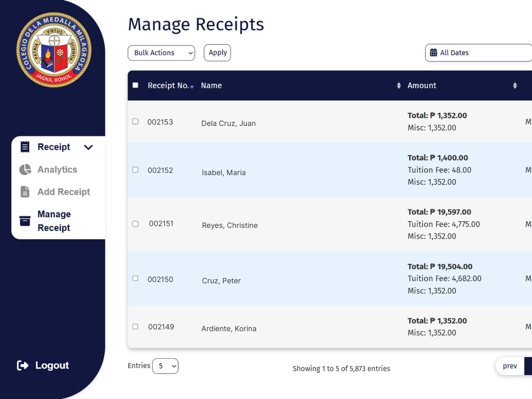Click the prev pagination button
Screen dimensions: 532x399
(510, 366)
